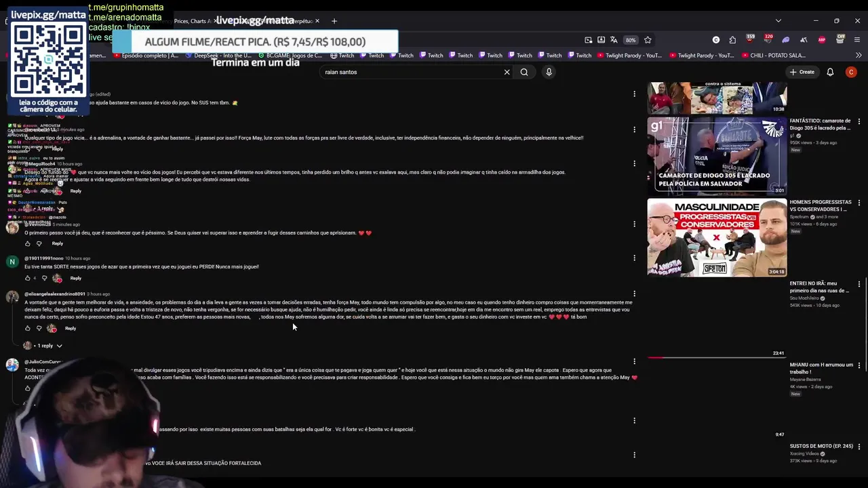This screenshot has width=868, height=488.
Task: Open the extension with 159 badge
Action: [x=750, y=39]
